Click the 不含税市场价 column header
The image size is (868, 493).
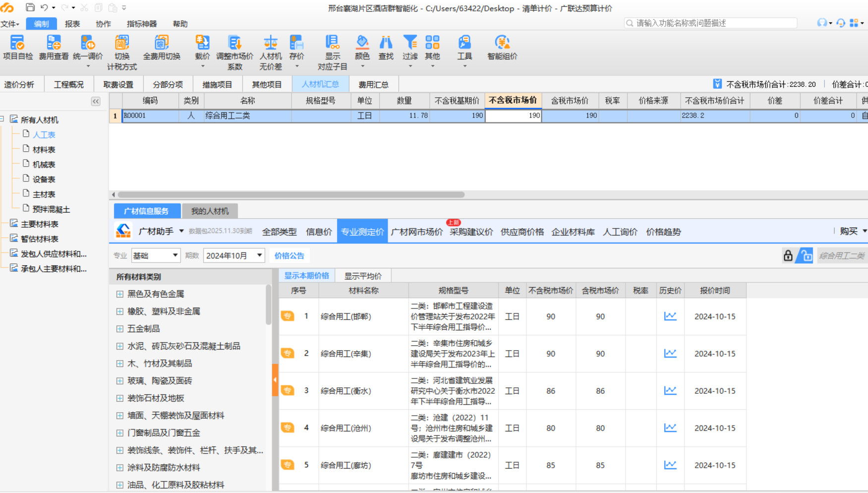[x=513, y=101]
